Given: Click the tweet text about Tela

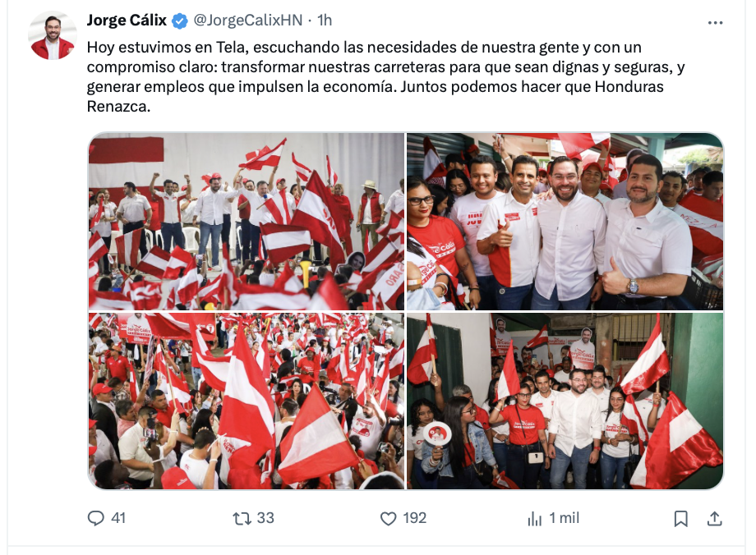Looking at the screenshot, I should [x=385, y=76].
